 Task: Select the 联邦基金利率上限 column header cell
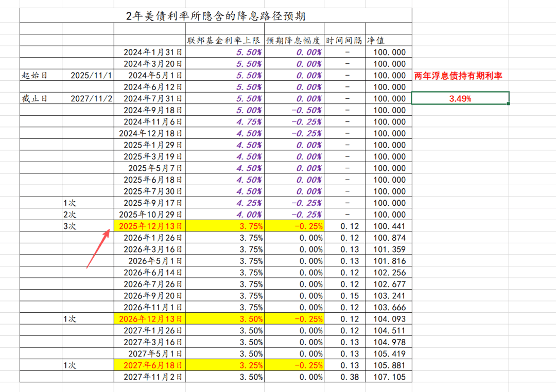[224, 40]
